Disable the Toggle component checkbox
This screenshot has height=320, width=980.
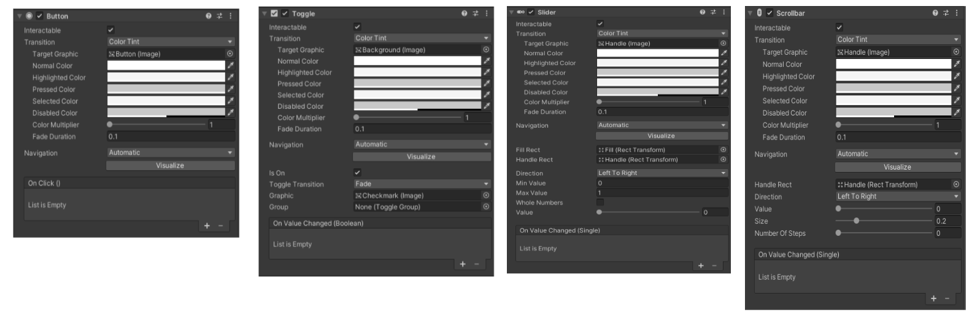coord(285,14)
